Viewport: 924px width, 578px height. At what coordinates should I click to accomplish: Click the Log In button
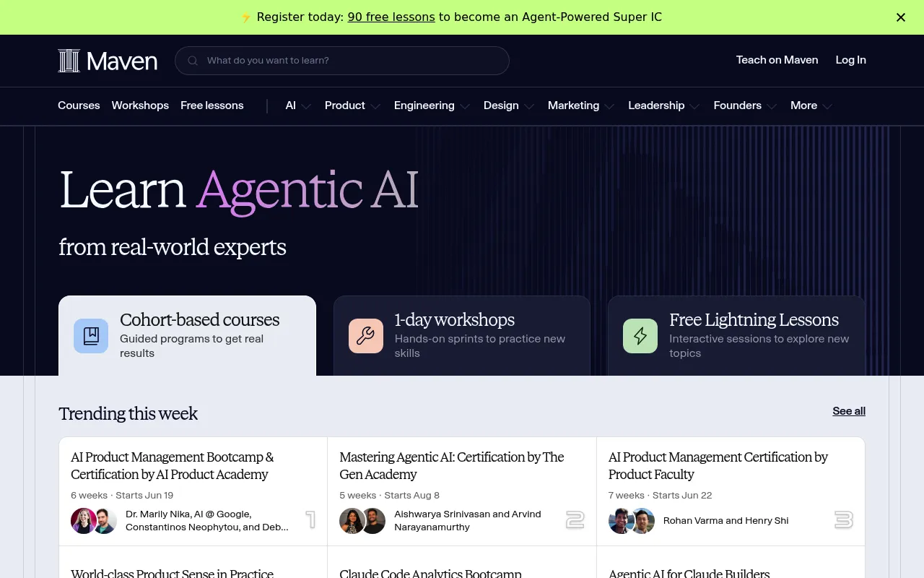[x=850, y=60]
